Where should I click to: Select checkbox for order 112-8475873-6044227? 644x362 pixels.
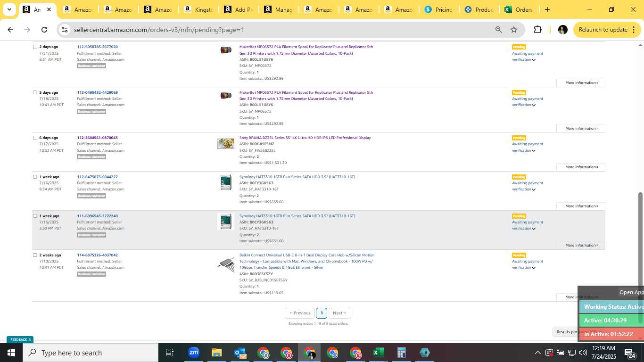click(35, 177)
